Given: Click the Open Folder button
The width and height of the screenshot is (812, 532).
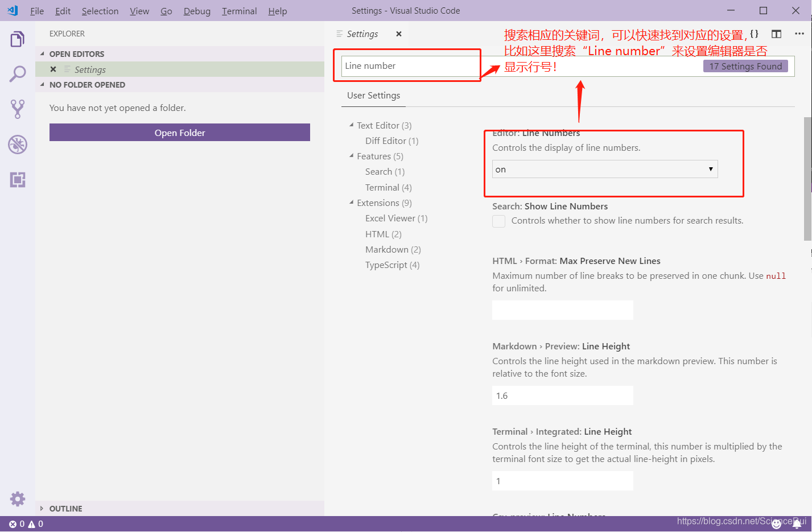Looking at the screenshot, I should click(180, 133).
